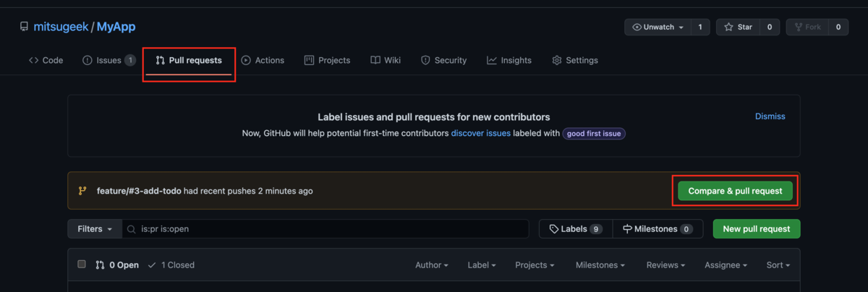Open the Labels list
Image resolution: width=868 pixels, height=292 pixels.
[575, 229]
